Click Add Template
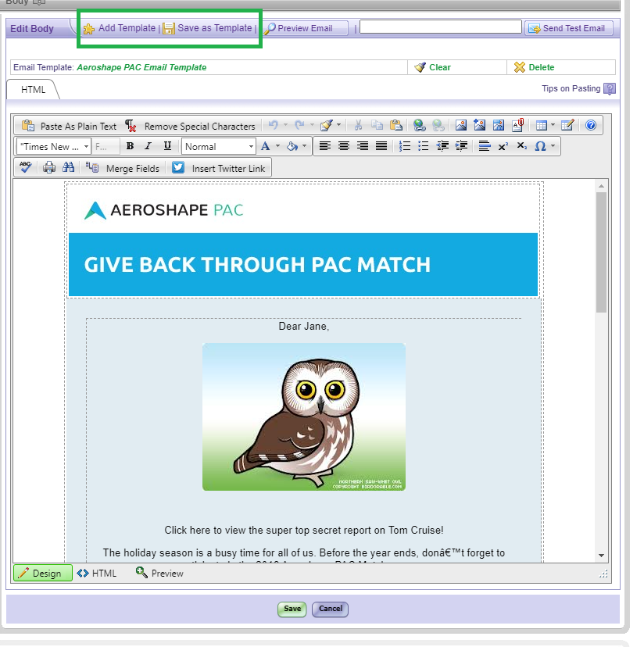The image size is (644, 647). [120, 28]
